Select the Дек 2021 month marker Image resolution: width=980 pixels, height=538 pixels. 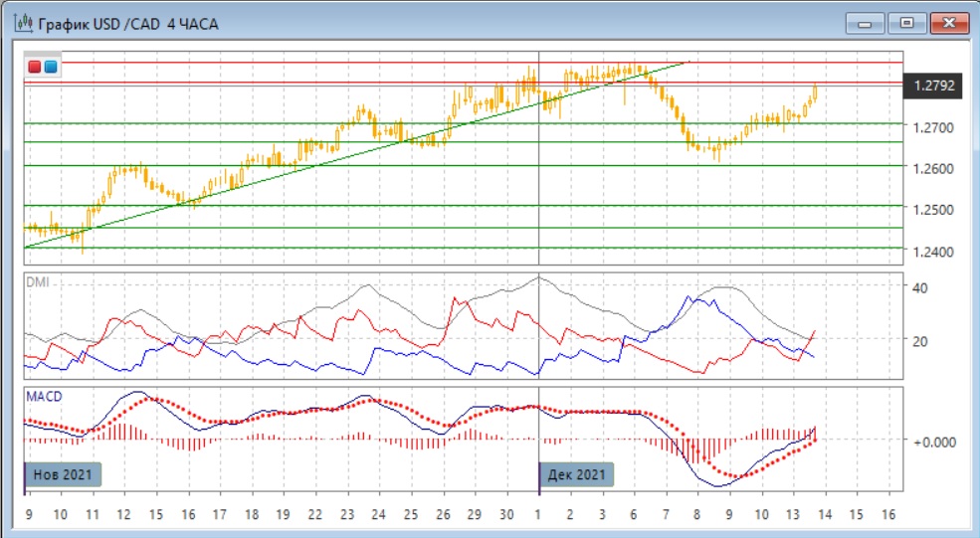click(576, 474)
